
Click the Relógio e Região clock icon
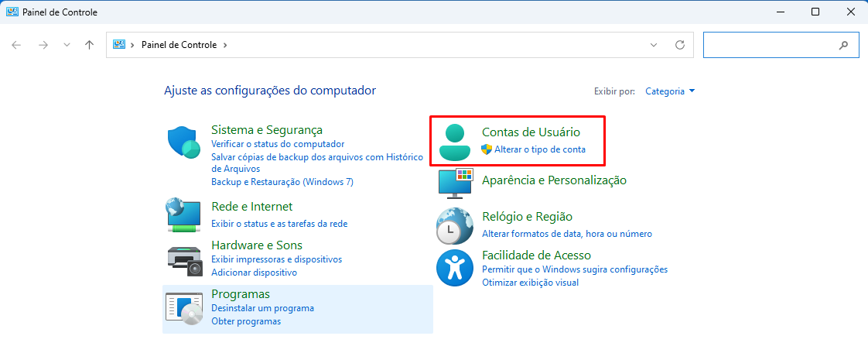454,225
